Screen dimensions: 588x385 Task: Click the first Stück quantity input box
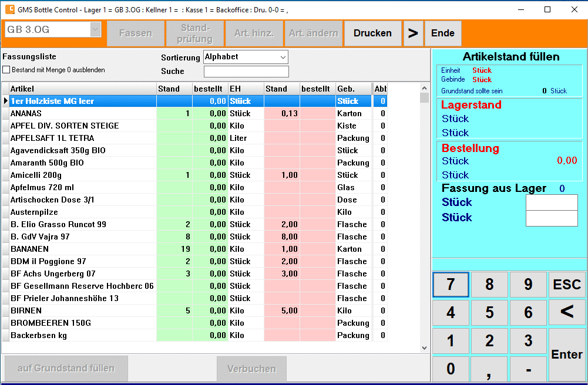point(551,202)
